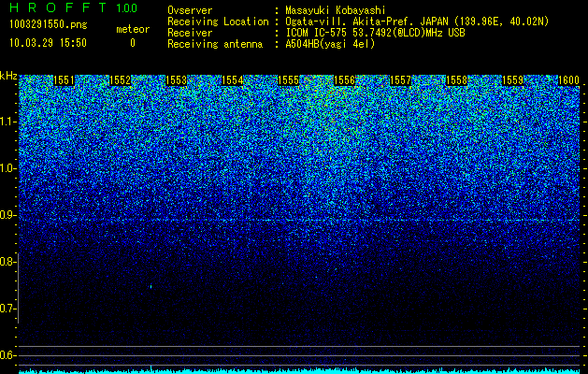Screen dimensions: 588x374
Task: Click the 1556 time marker
Action: (x=345, y=80)
